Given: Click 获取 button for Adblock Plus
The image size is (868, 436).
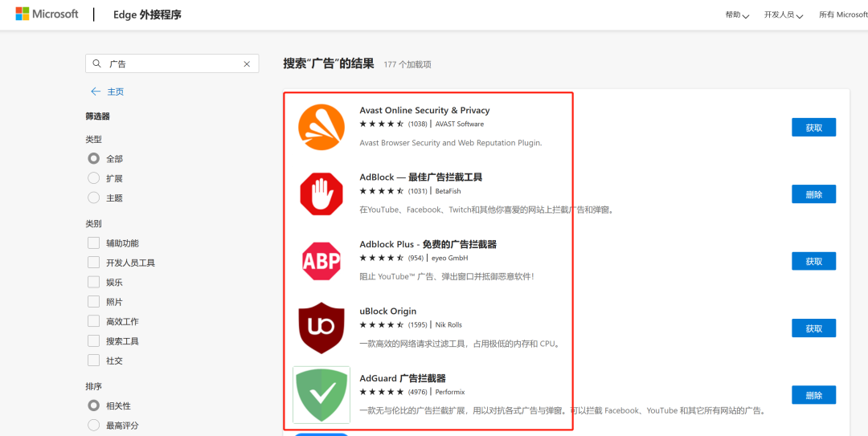Looking at the screenshot, I should point(813,261).
